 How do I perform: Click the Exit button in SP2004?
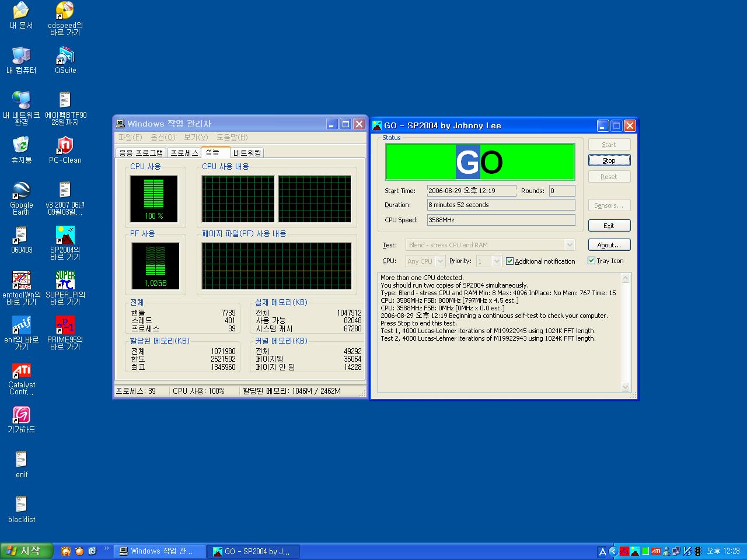[x=609, y=226]
